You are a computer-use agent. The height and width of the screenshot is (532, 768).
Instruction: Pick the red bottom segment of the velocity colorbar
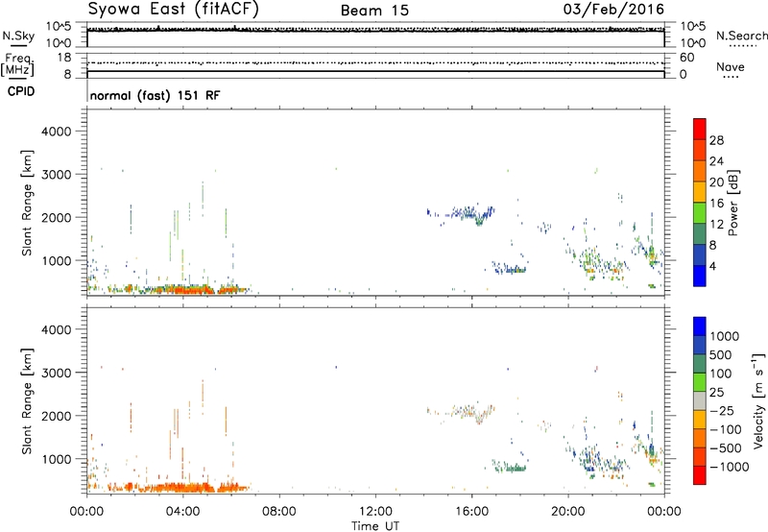tap(700, 475)
